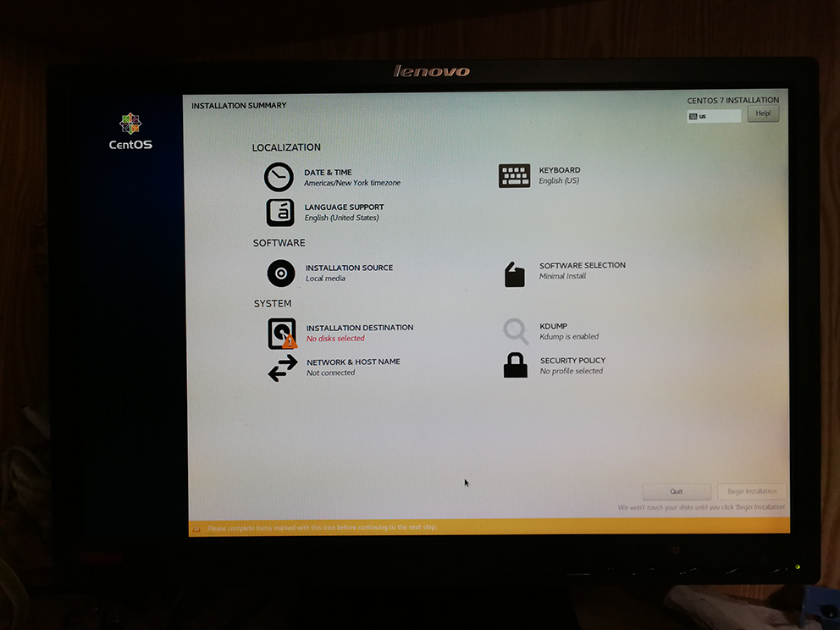This screenshot has width=840, height=630.
Task: Click 'Americas/New York timezone' text
Action: click(352, 183)
